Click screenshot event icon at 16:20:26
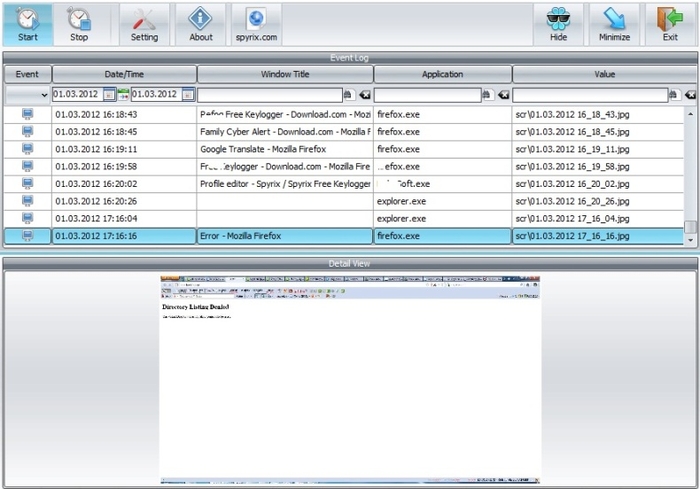The width and height of the screenshot is (700, 489). [x=28, y=201]
